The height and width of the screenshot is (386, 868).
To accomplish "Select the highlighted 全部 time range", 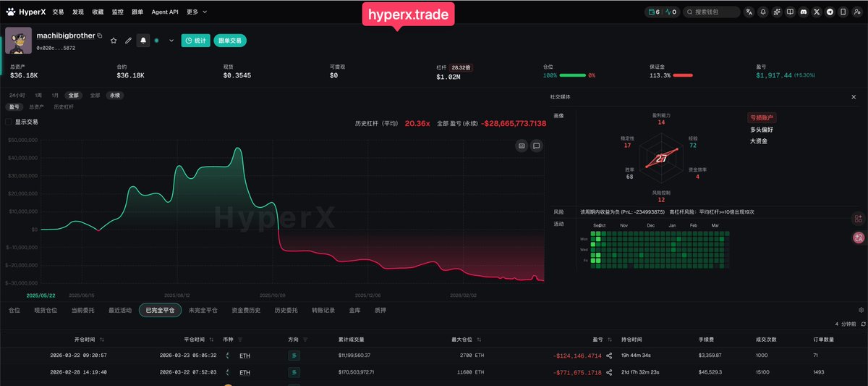I will [x=74, y=95].
